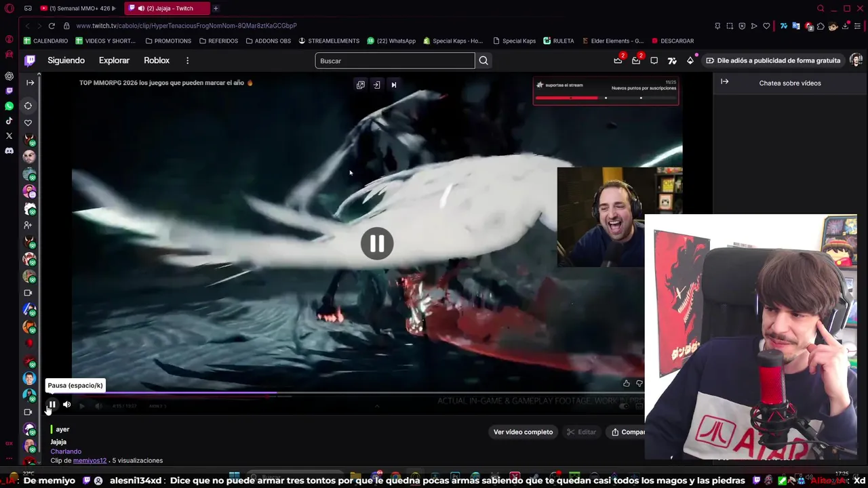This screenshot has height=488, width=868.
Task: Go back with browser back arrow
Action: [x=27, y=26]
